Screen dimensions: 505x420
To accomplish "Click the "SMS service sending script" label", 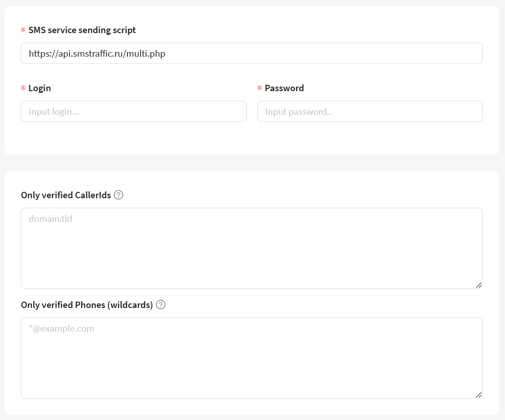I will coord(82,30).
